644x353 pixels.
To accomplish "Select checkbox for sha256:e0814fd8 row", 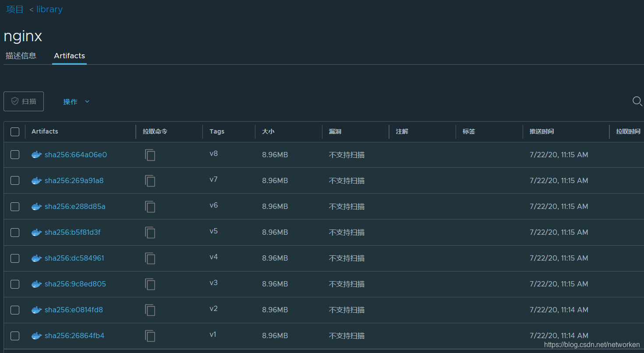I will pyautogui.click(x=15, y=310).
